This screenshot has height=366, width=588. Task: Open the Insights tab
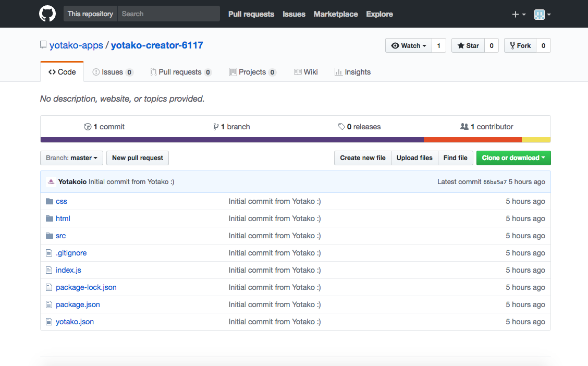pos(352,72)
